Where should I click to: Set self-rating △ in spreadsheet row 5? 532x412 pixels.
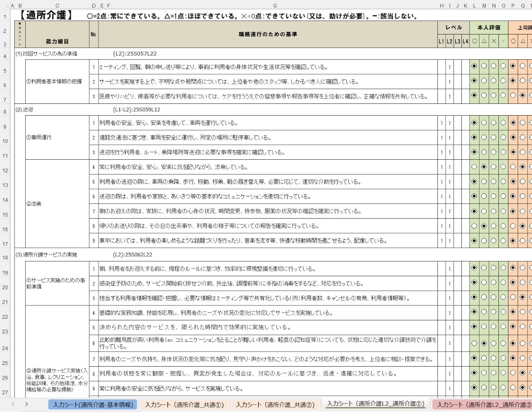(x=484, y=66)
